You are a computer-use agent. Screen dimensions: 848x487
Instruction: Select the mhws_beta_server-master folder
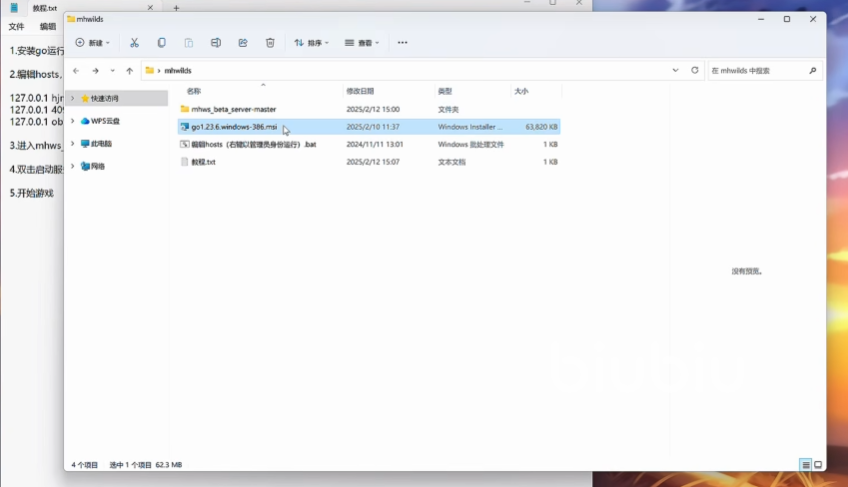tap(233, 109)
